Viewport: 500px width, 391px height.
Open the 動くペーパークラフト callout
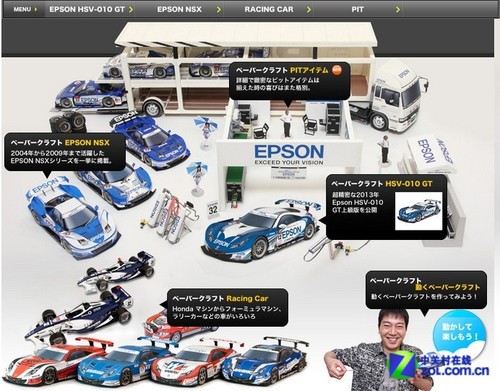426,290
